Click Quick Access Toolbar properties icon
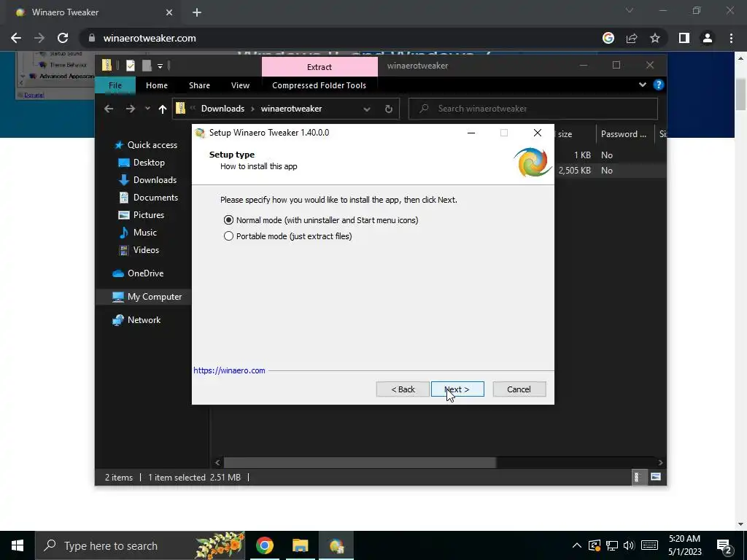The width and height of the screenshot is (747, 560). tap(130, 65)
